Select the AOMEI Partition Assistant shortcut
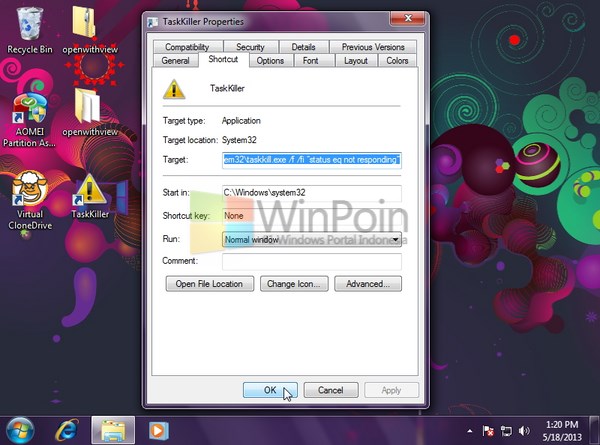The height and width of the screenshot is (445, 600). [29, 119]
